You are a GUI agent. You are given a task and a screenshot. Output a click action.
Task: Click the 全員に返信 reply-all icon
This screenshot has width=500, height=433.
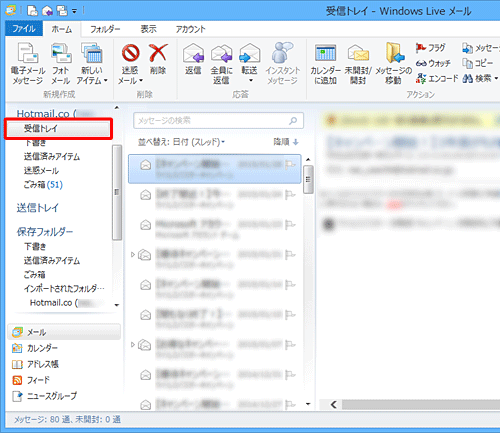[221, 53]
